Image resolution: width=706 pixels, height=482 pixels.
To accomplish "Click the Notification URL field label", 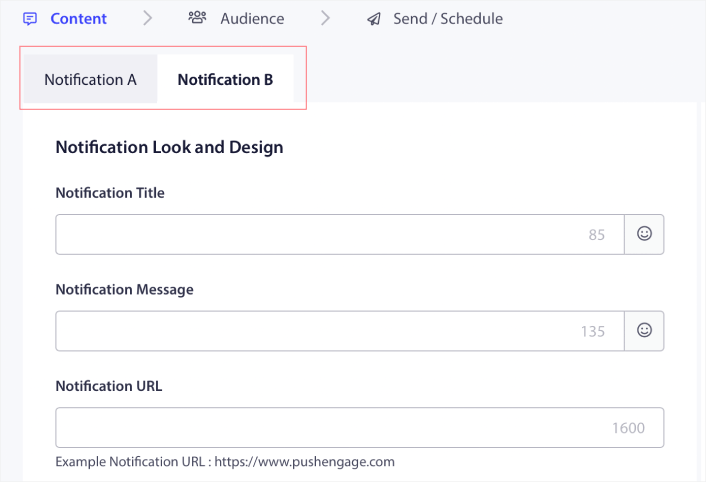I will (108, 386).
